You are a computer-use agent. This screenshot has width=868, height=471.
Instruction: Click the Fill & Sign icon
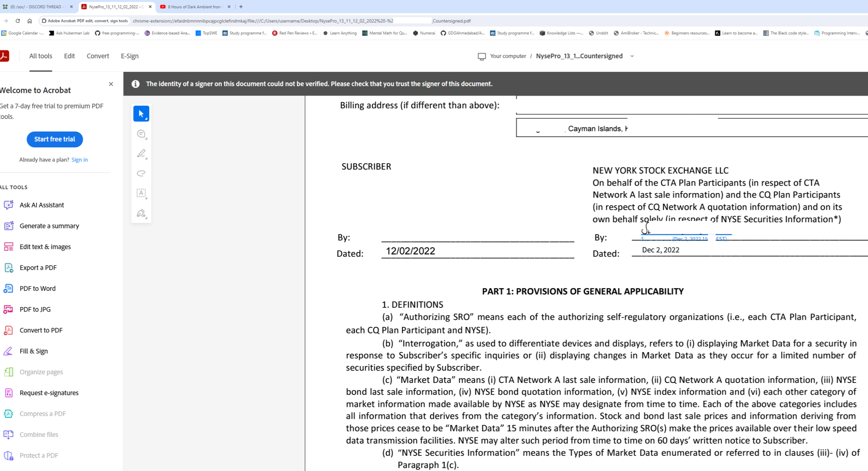point(8,351)
